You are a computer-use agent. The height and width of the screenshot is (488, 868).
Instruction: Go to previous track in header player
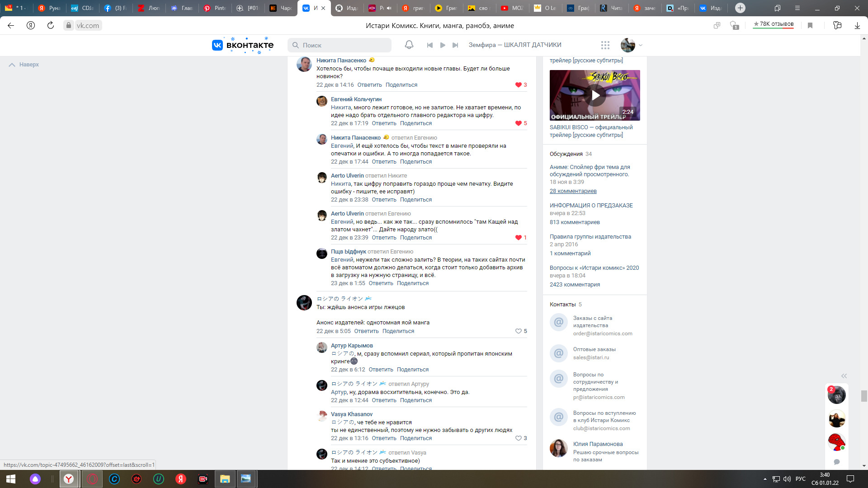point(430,45)
